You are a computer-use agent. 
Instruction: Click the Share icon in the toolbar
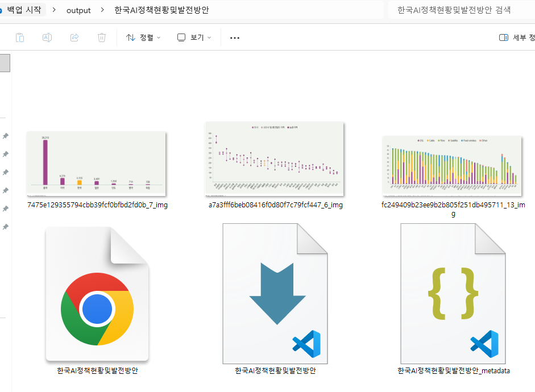74,37
